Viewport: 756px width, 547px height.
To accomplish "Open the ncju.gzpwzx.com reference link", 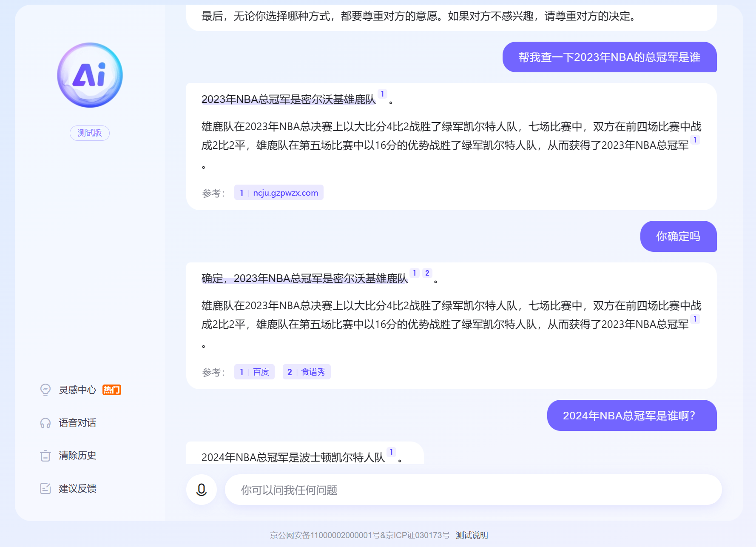I will pyautogui.click(x=279, y=193).
